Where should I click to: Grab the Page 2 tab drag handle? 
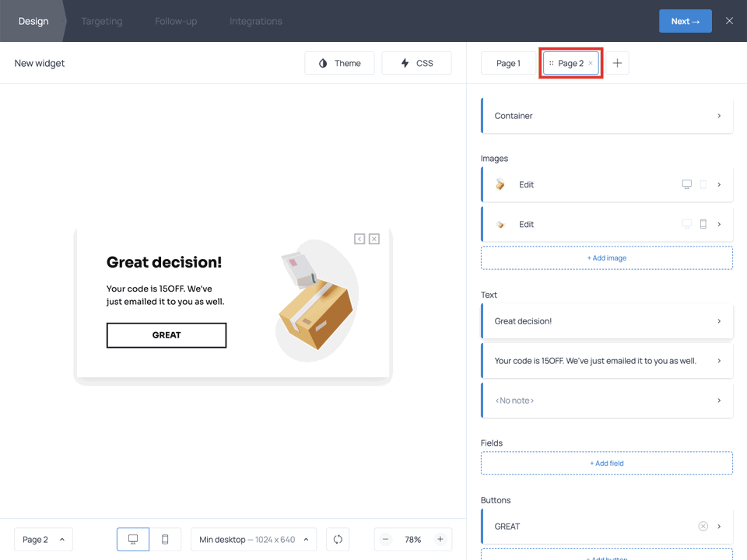pos(552,63)
